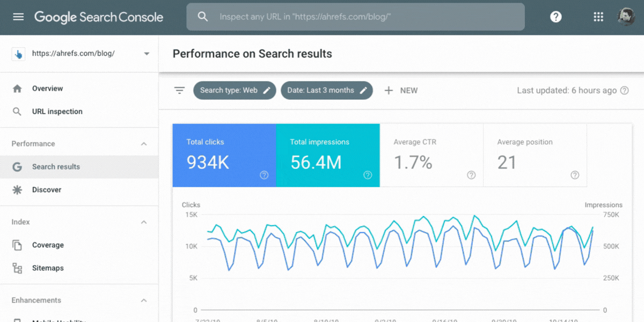The height and width of the screenshot is (322, 644).
Task: Click help icon in Total impressions card
Action: coord(368,175)
